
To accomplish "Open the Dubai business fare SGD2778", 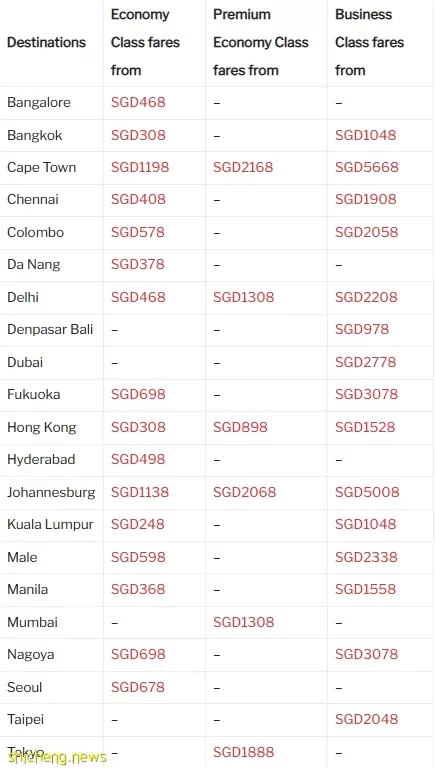I will coord(366,362).
